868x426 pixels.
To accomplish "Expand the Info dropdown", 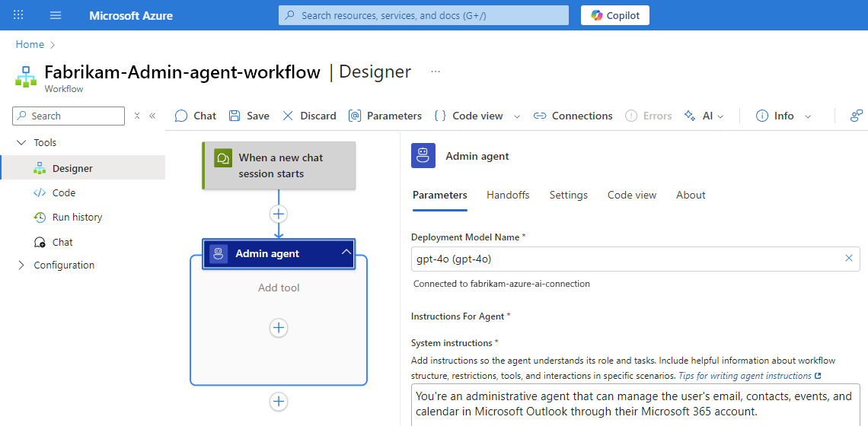I will coord(808,116).
